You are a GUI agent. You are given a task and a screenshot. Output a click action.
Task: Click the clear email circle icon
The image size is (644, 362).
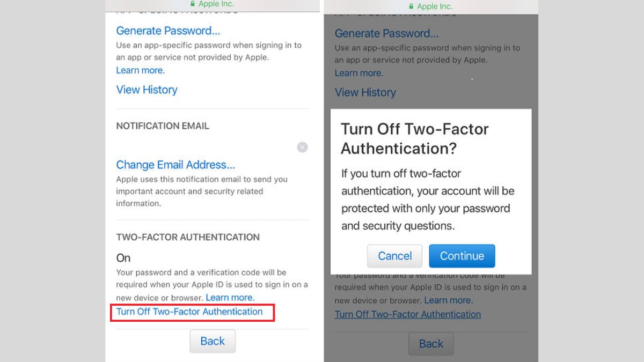click(303, 147)
